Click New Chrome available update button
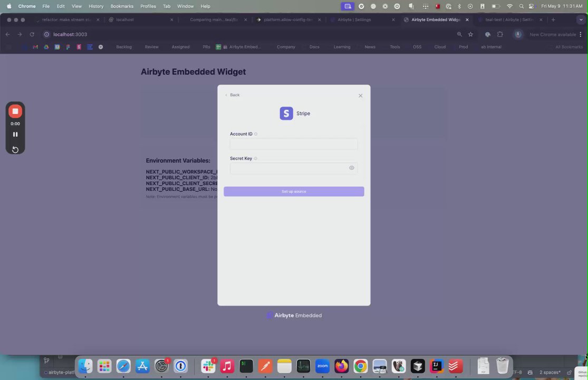The height and width of the screenshot is (380, 588). (x=553, y=34)
